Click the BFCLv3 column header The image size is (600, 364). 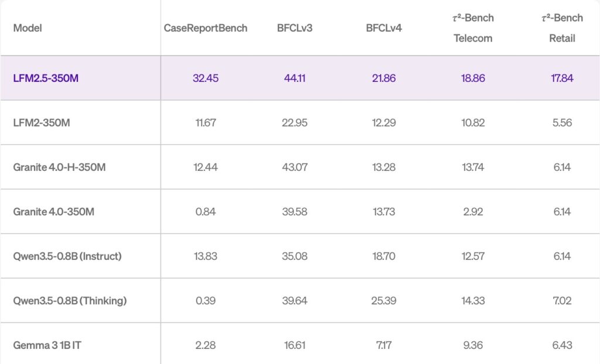coord(294,28)
